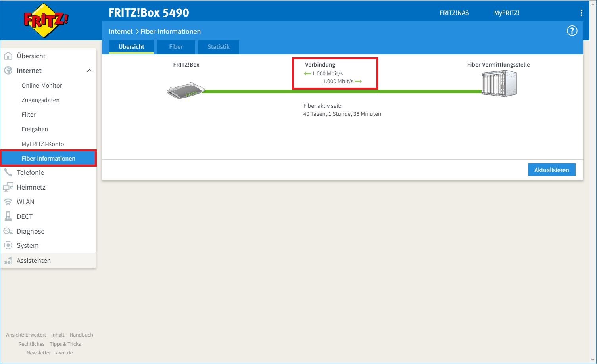
Task: Click the DECT handset icon
Action: tap(8, 216)
